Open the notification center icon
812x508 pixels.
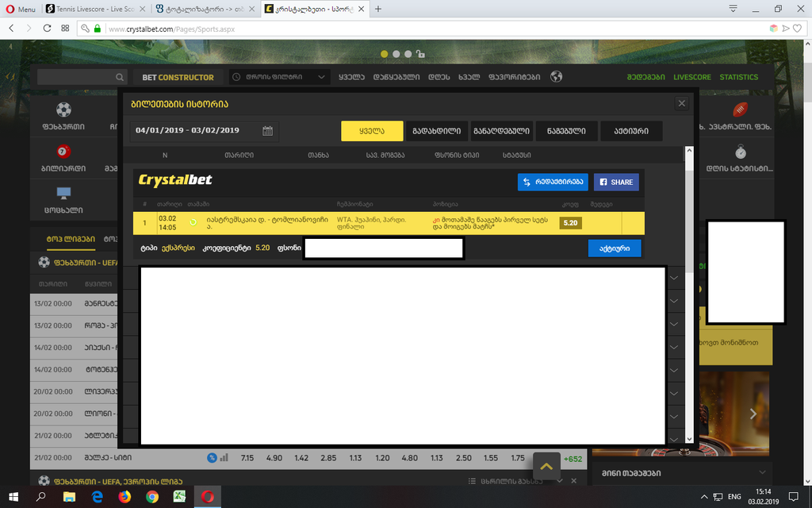tap(793, 497)
